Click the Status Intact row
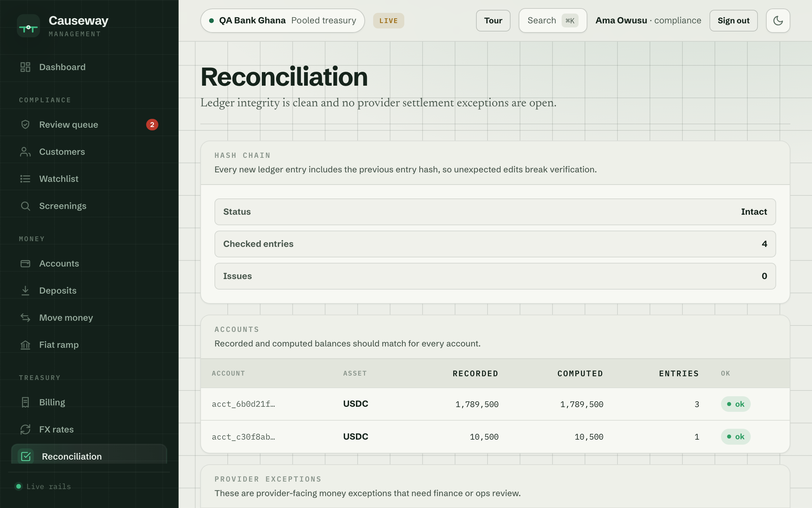Viewport: 812px width, 508px height. (495, 212)
